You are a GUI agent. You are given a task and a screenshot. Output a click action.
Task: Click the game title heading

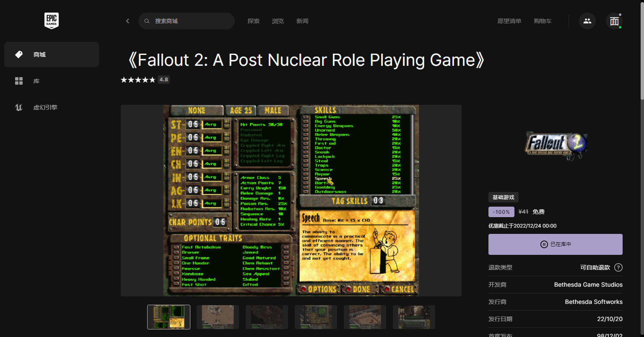(x=306, y=60)
